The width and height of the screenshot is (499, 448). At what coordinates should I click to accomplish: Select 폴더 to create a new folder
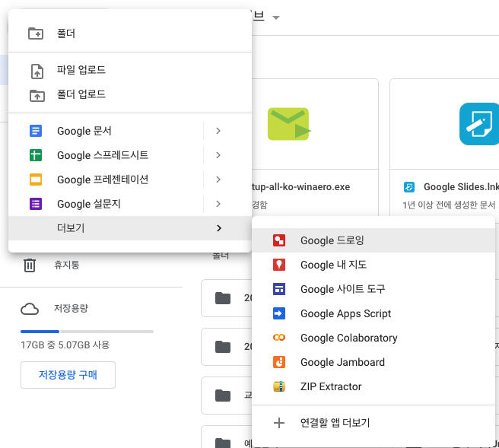130,33
